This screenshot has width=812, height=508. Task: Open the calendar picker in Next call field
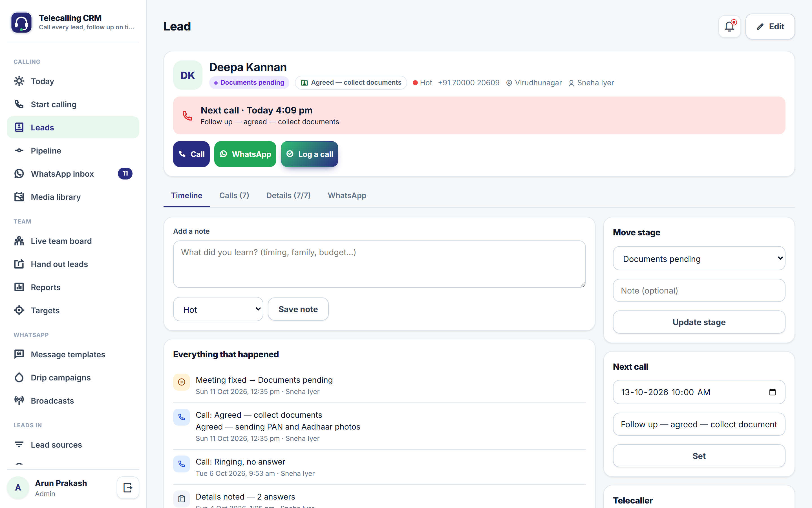pos(773,392)
